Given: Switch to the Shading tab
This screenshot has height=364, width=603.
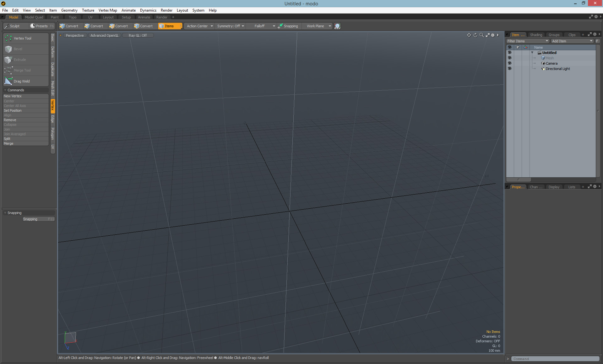Looking at the screenshot, I should [x=536, y=35].
